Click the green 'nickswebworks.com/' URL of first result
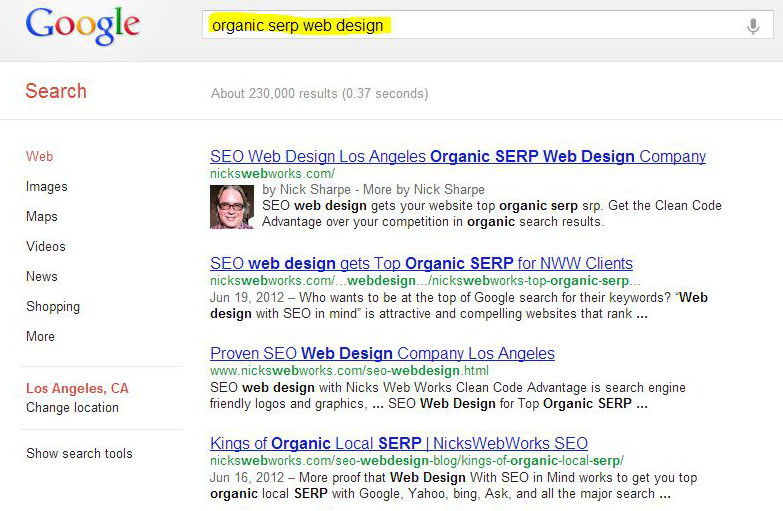Image resolution: width=783 pixels, height=511 pixels. [x=273, y=174]
